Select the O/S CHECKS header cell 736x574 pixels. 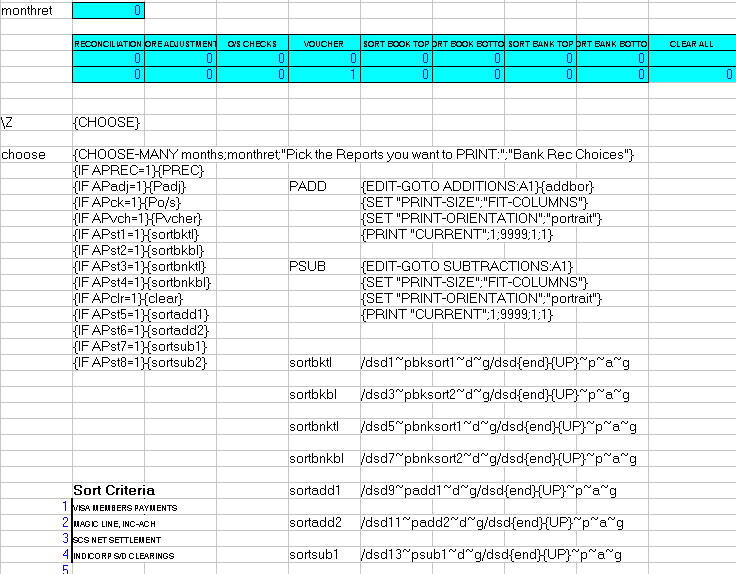coord(252,44)
